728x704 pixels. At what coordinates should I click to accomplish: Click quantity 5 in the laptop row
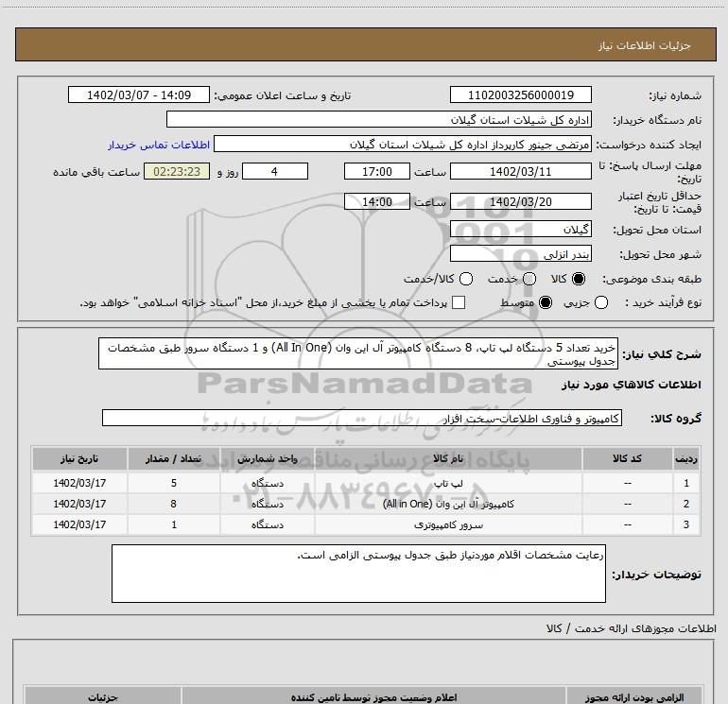[x=173, y=483]
